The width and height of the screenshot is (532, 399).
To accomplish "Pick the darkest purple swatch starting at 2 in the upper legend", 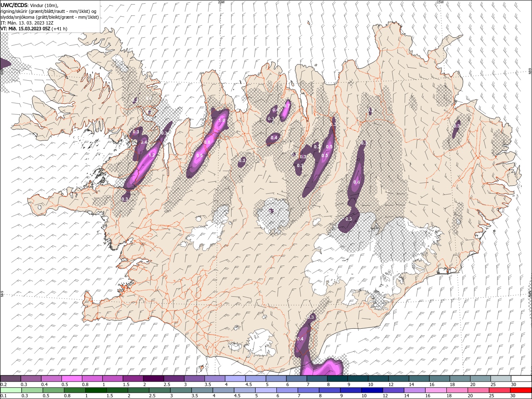I will click(x=153, y=379).
